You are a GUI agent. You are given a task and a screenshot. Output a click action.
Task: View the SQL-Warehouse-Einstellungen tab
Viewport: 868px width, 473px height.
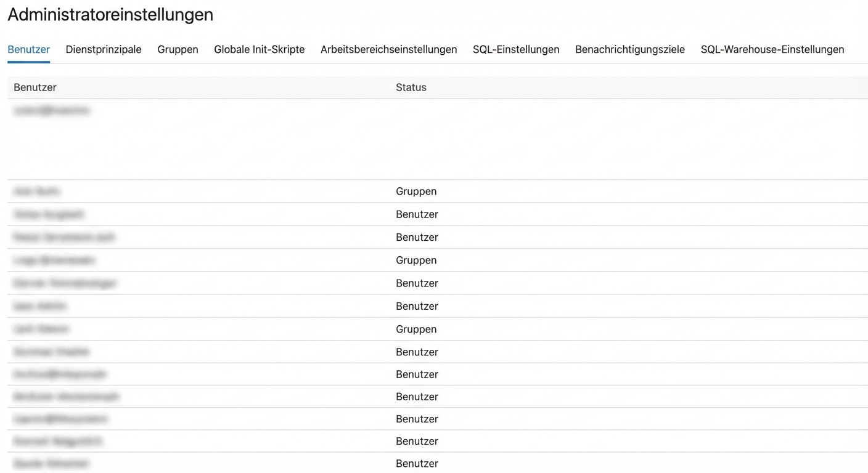click(x=772, y=49)
